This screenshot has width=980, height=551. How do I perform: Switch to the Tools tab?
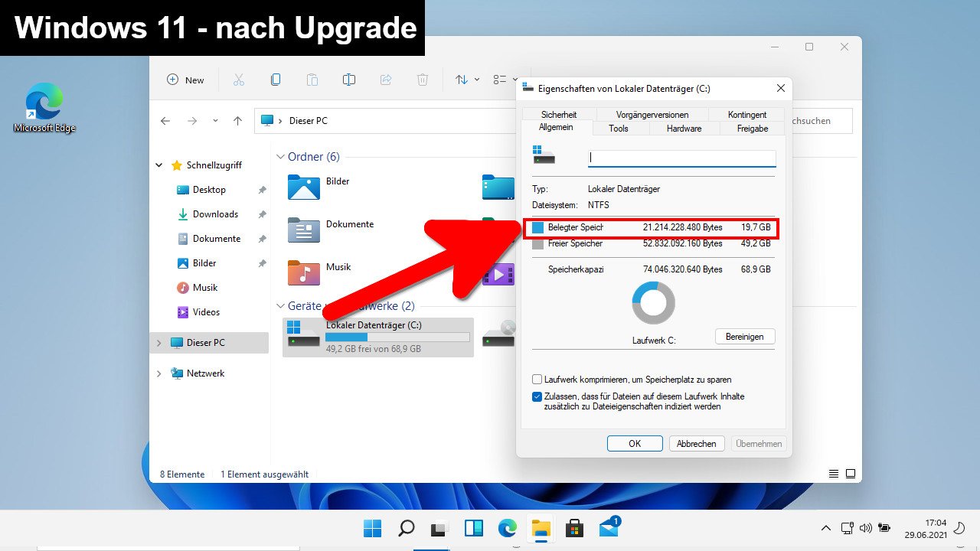coord(618,129)
